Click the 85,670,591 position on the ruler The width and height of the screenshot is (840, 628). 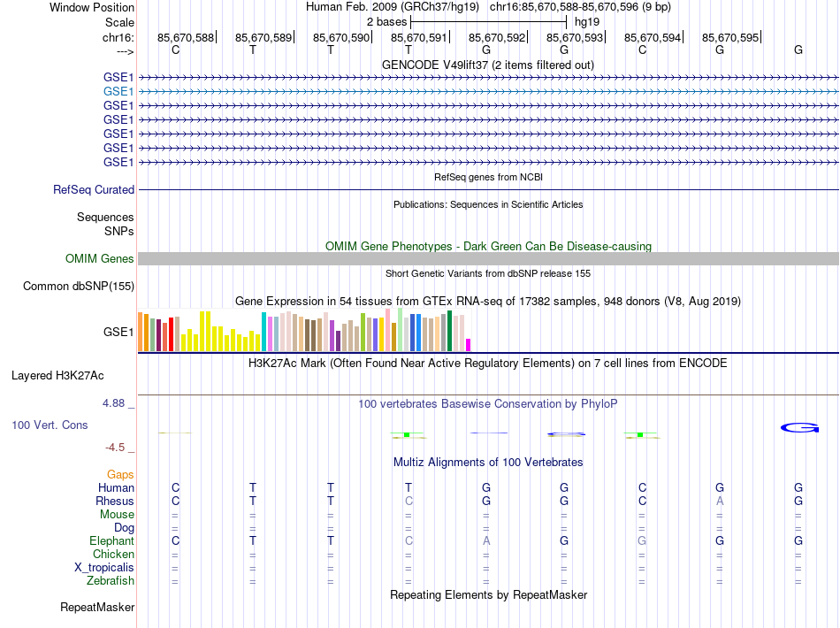(x=419, y=37)
